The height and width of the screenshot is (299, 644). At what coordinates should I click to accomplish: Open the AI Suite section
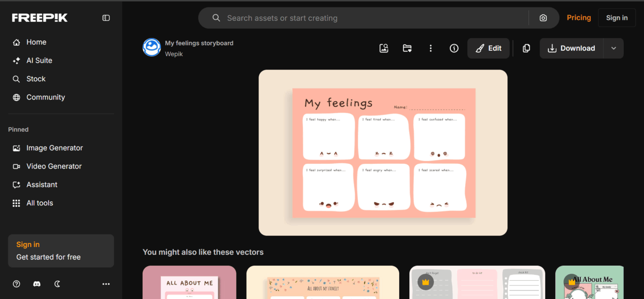40,60
